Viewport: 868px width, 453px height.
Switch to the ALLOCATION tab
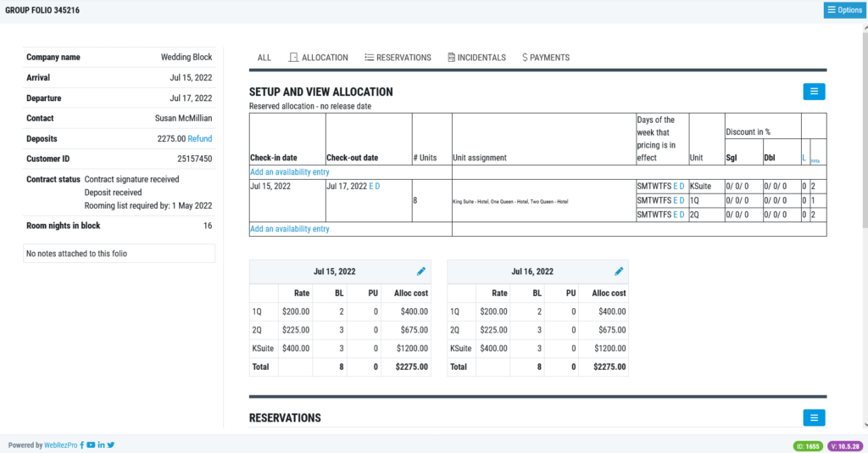click(319, 58)
